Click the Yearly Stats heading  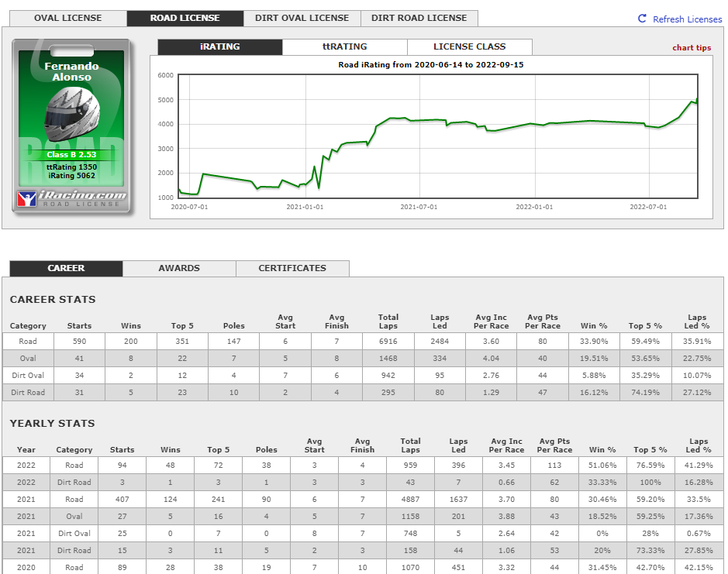tap(52, 424)
